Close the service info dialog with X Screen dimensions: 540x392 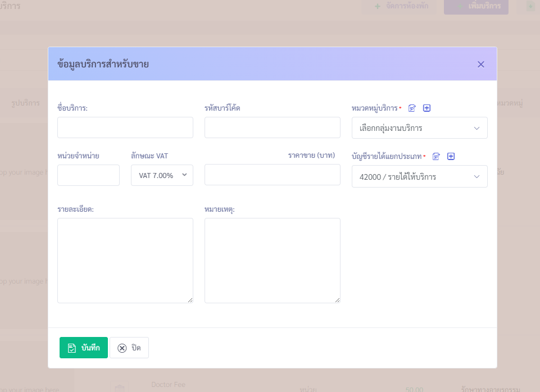[x=480, y=64]
